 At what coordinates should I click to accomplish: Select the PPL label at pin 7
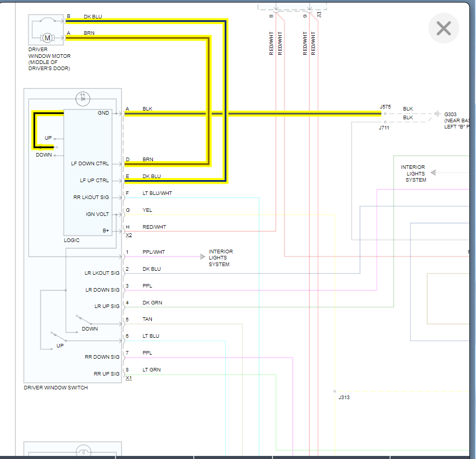[147, 353]
